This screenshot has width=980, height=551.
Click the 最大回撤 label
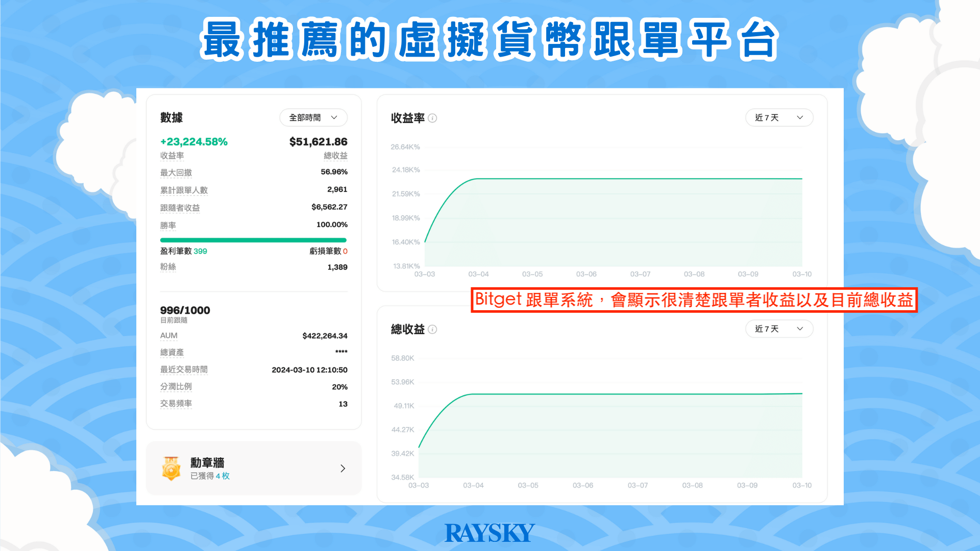click(x=176, y=172)
